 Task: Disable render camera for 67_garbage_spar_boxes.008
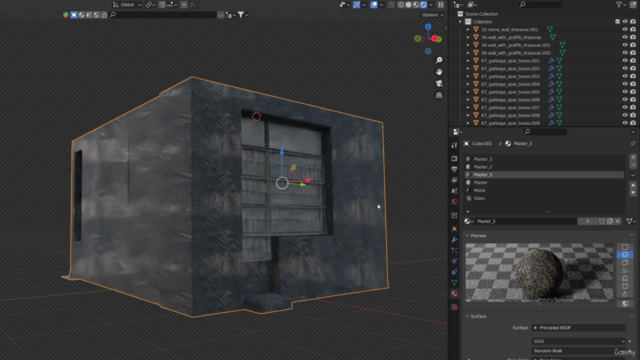(633, 115)
